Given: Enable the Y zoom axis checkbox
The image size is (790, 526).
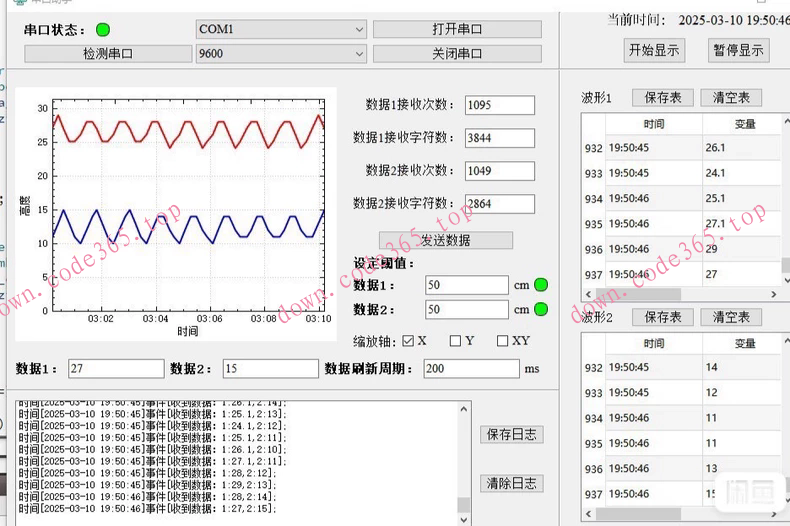Looking at the screenshot, I should click(455, 341).
